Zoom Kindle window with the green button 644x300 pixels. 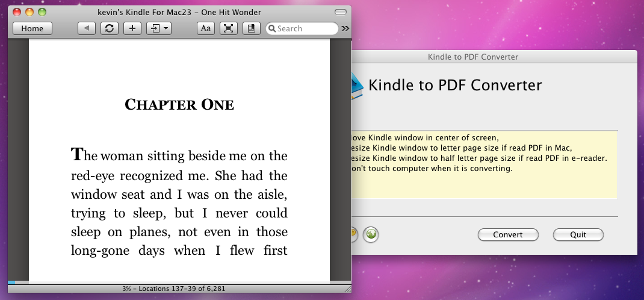point(42,12)
